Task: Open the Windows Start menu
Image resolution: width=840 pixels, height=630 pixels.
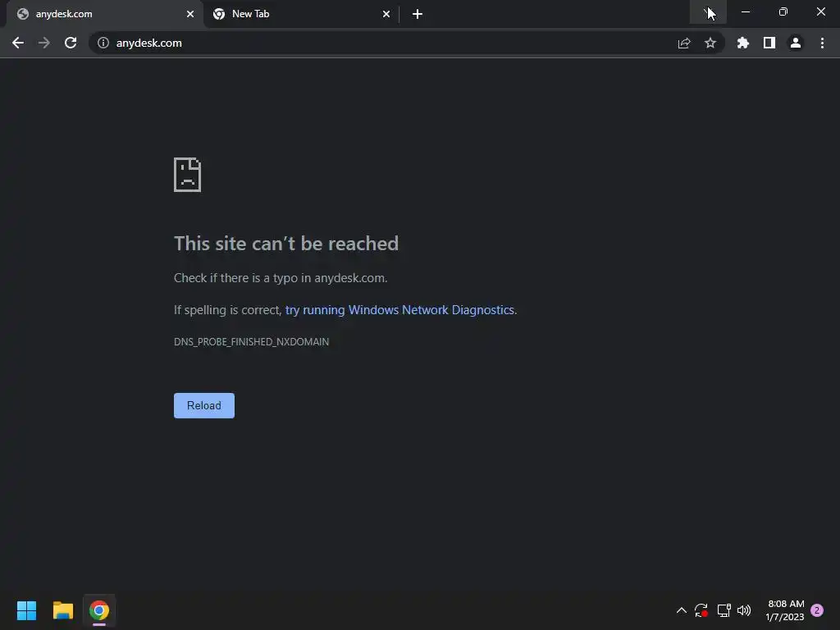Action: [26, 610]
